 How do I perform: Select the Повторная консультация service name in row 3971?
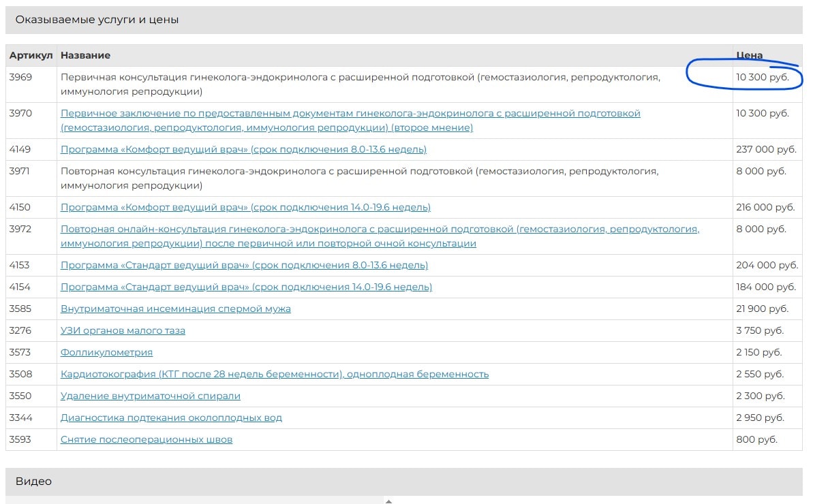click(x=359, y=178)
